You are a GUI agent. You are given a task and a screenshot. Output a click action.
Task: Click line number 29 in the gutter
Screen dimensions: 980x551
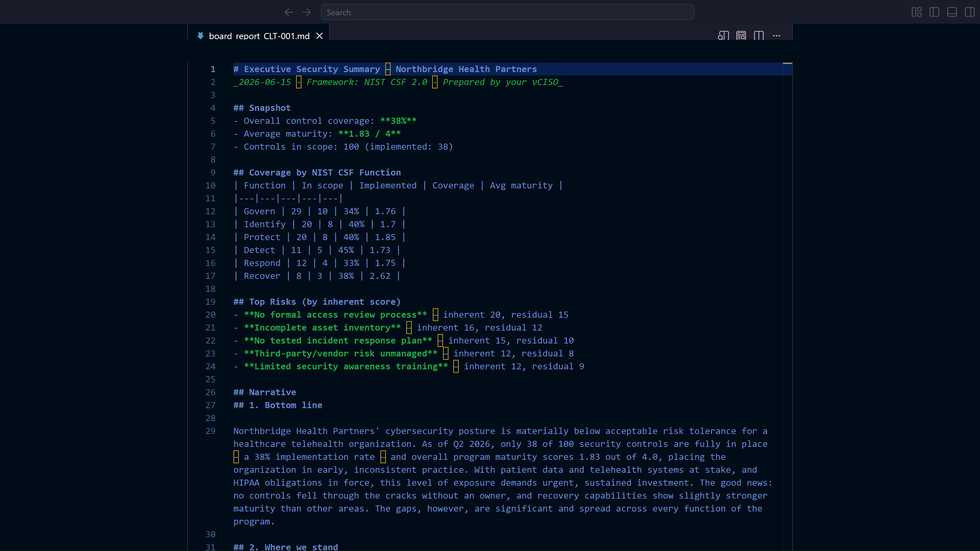tap(210, 431)
